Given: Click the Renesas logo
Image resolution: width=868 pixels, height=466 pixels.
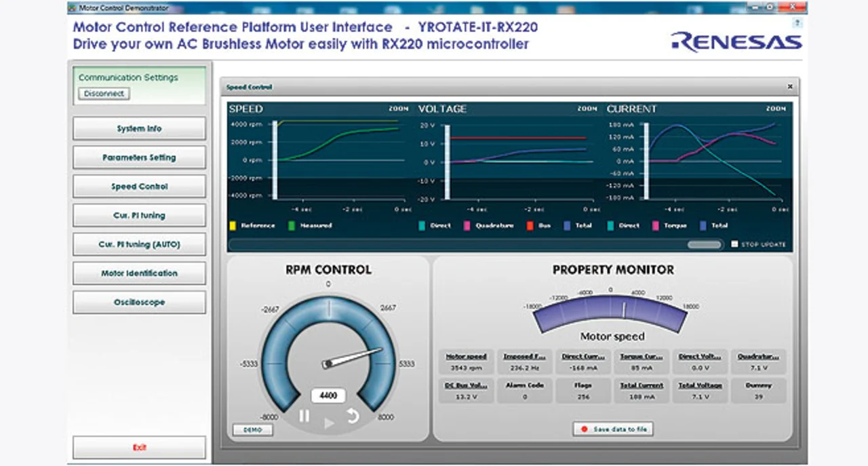Looking at the screenshot, I should click(x=737, y=41).
